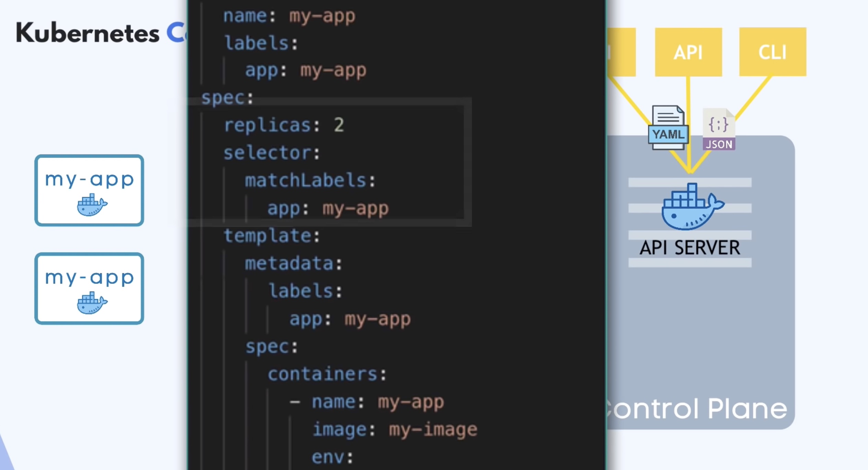Click the YAML file icon
868x470 pixels.
click(x=668, y=127)
